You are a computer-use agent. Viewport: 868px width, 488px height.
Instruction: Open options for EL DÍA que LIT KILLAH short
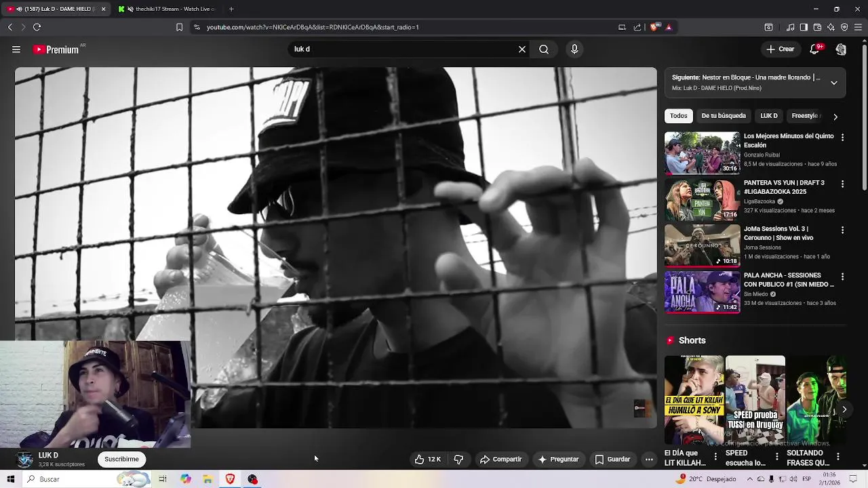pos(715,457)
